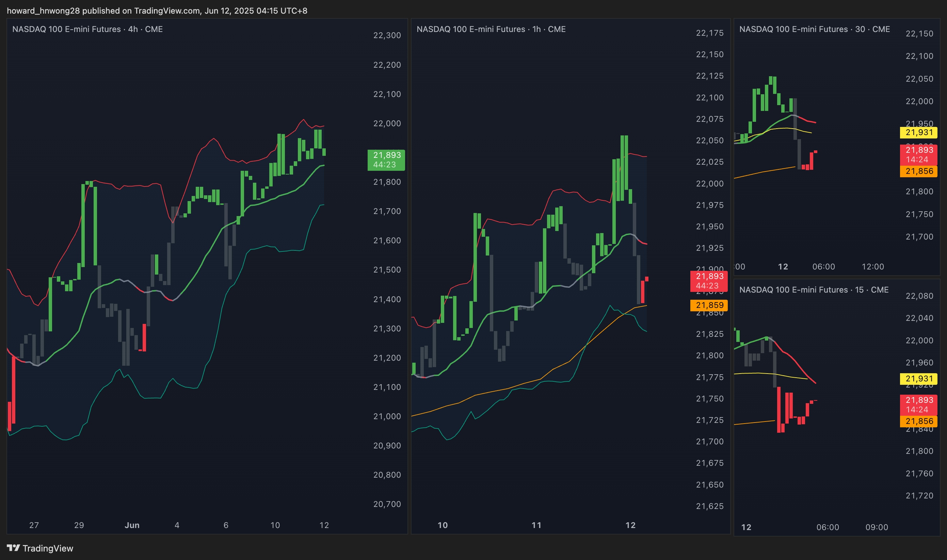Screen dimensions: 947x560
Task: Click red 21,893 price label on 1h chart
Action: pyautogui.click(x=708, y=281)
